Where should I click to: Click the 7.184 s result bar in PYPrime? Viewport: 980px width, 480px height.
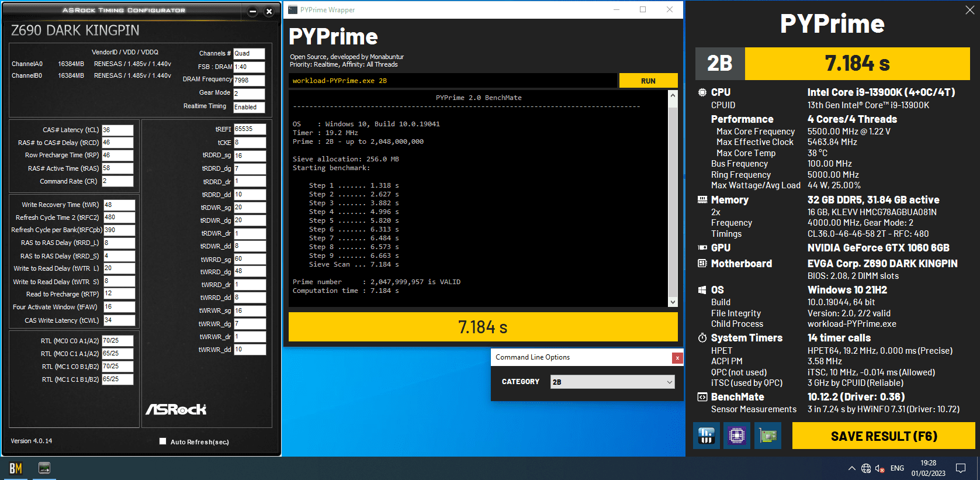[x=483, y=327]
